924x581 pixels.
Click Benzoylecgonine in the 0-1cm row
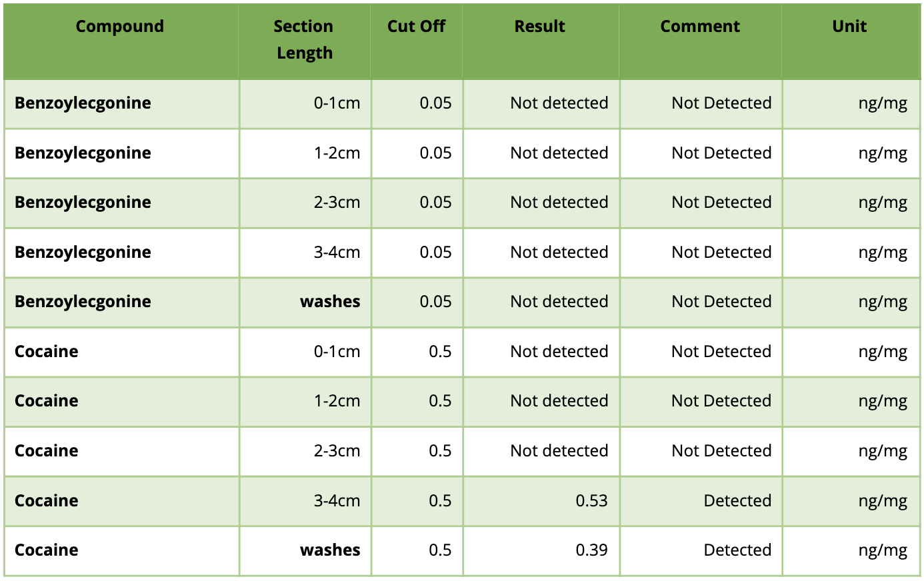(83, 103)
